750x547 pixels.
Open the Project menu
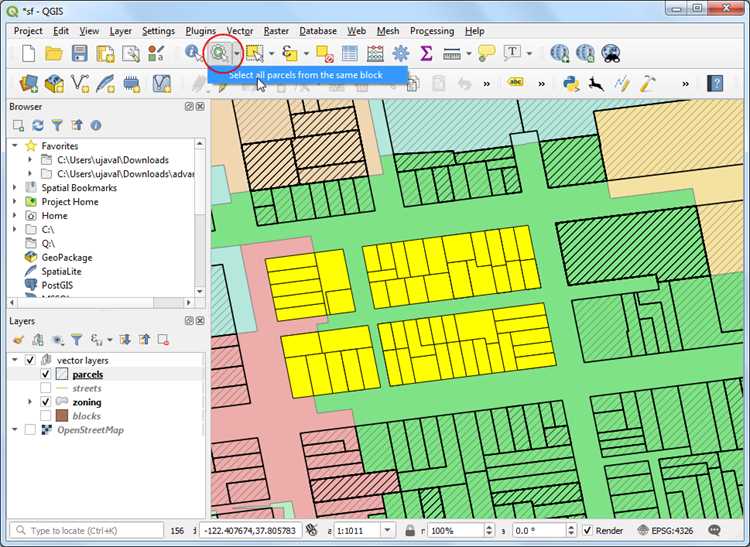coord(28,31)
